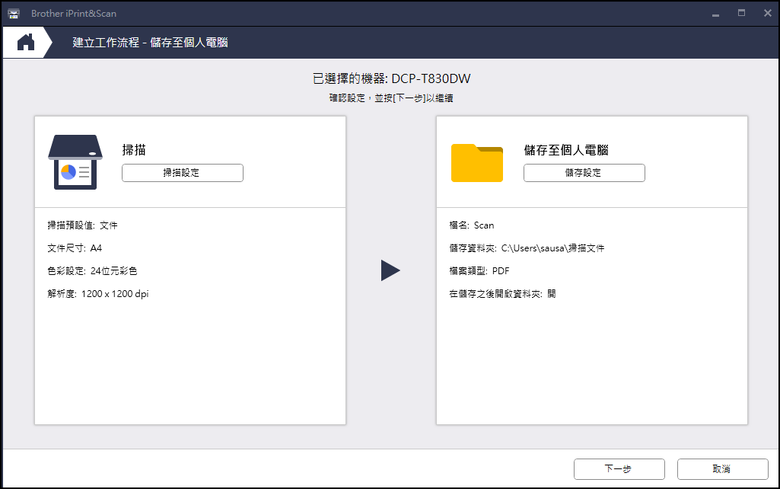780x489 pixels.
Task: Click the 儲存至個人電腦 panel heading
Action: point(566,150)
